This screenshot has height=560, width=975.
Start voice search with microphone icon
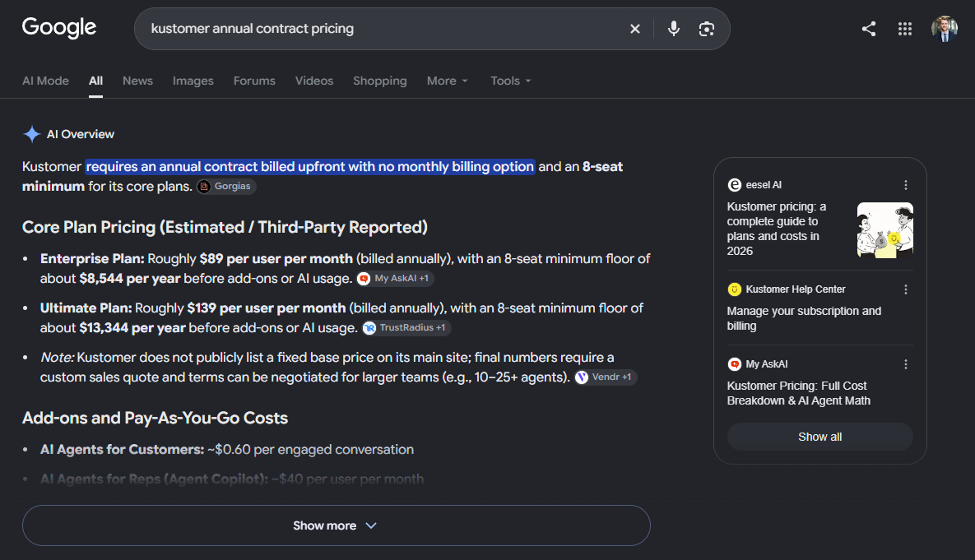point(673,29)
